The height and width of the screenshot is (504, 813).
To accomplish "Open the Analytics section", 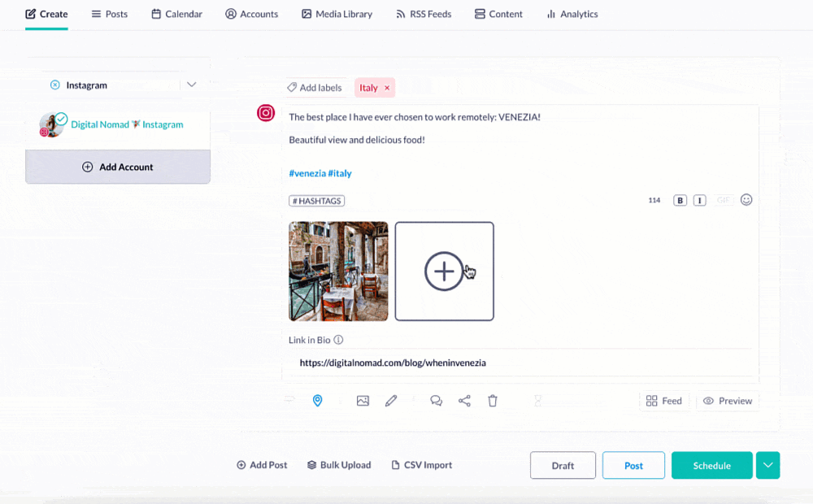I will tap(572, 14).
